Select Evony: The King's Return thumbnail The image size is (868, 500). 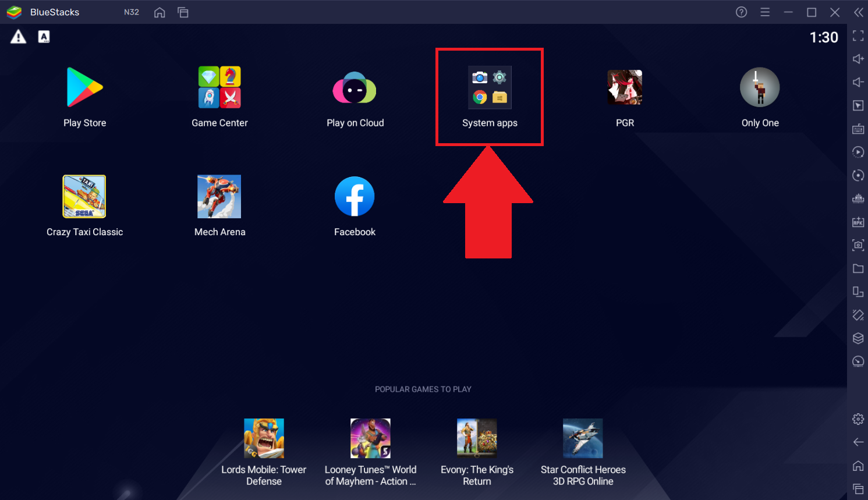pos(477,438)
